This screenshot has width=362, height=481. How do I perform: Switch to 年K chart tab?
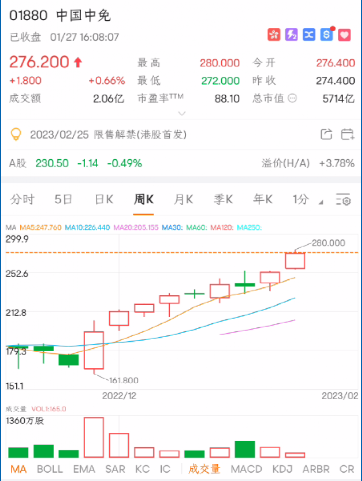[263, 199]
